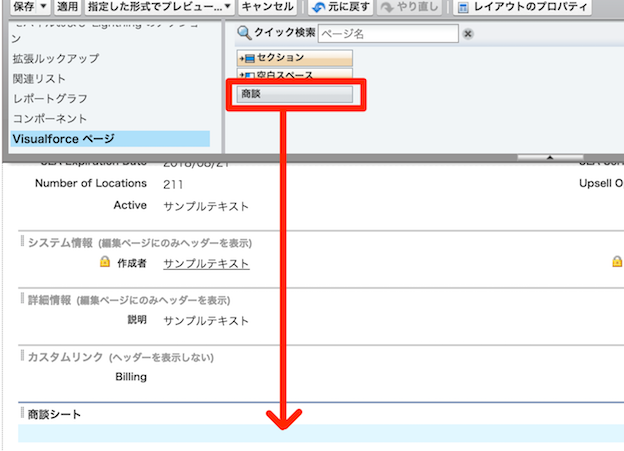Viewport: 624px width, 451px height.
Task: Click the Number of Locations field label
Action: (91, 183)
